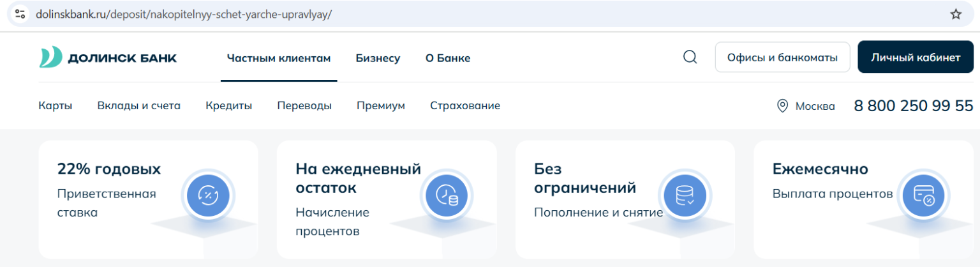Viewport: 980px width, 267px height.
Task: Bookmark the page with the star icon
Action: [x=955, y=14]
